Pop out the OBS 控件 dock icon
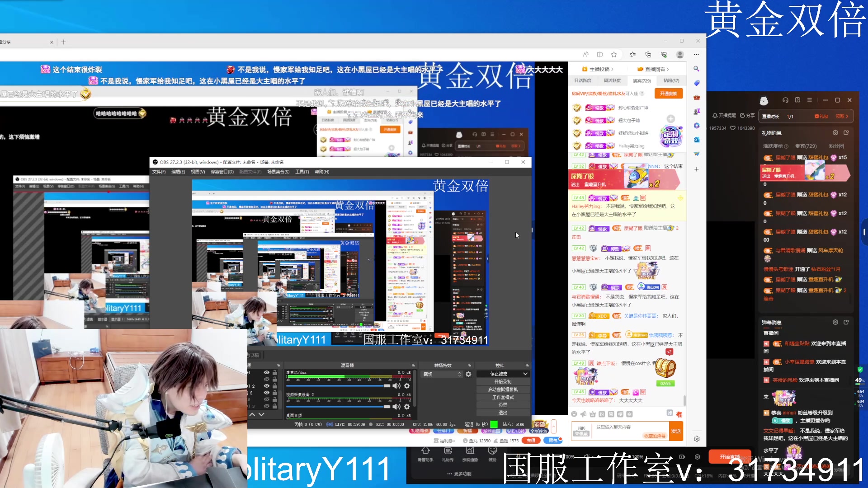Screen dimensions: 868x488 527,365
